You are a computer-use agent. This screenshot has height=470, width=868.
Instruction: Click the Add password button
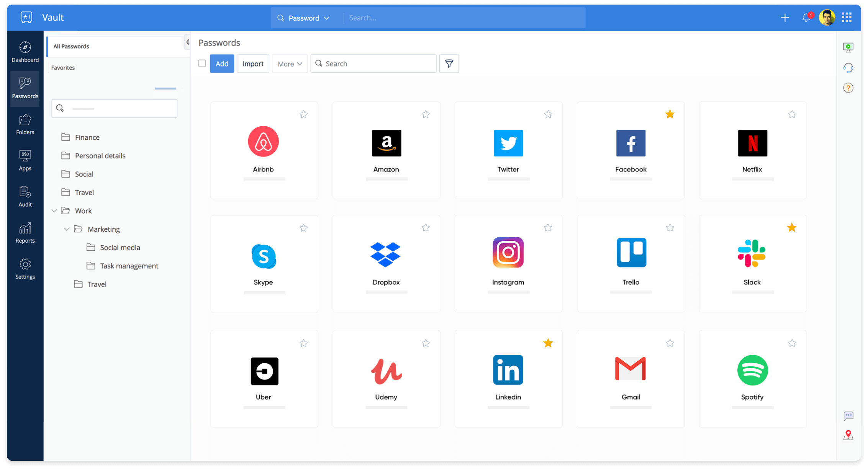(222, 64)
